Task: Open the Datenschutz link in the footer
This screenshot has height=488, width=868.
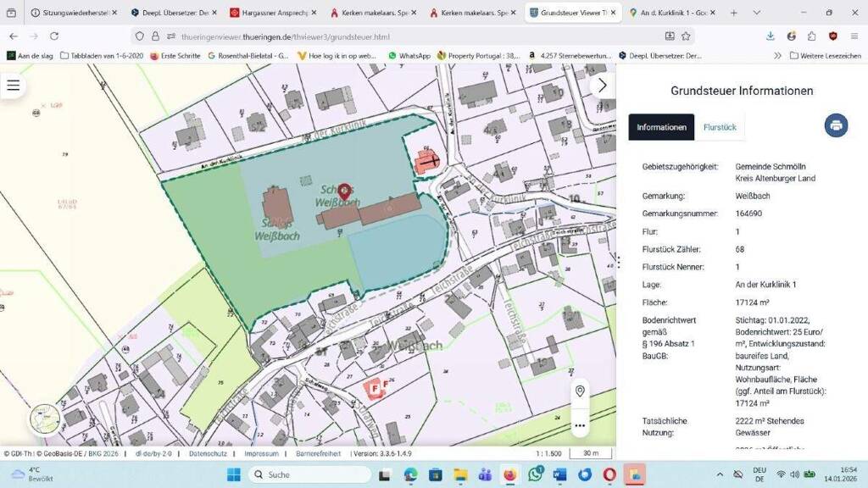Action: (x=207, y=453)
